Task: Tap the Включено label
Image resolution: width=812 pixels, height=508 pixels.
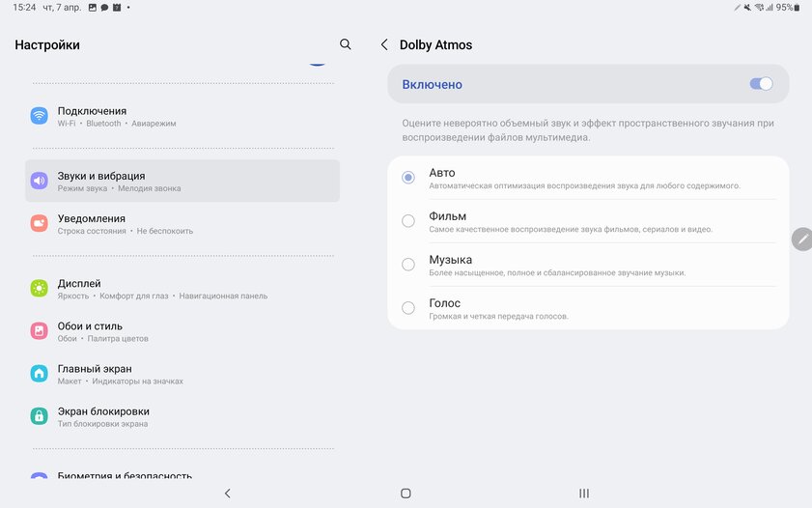Action: pos(432,84)
